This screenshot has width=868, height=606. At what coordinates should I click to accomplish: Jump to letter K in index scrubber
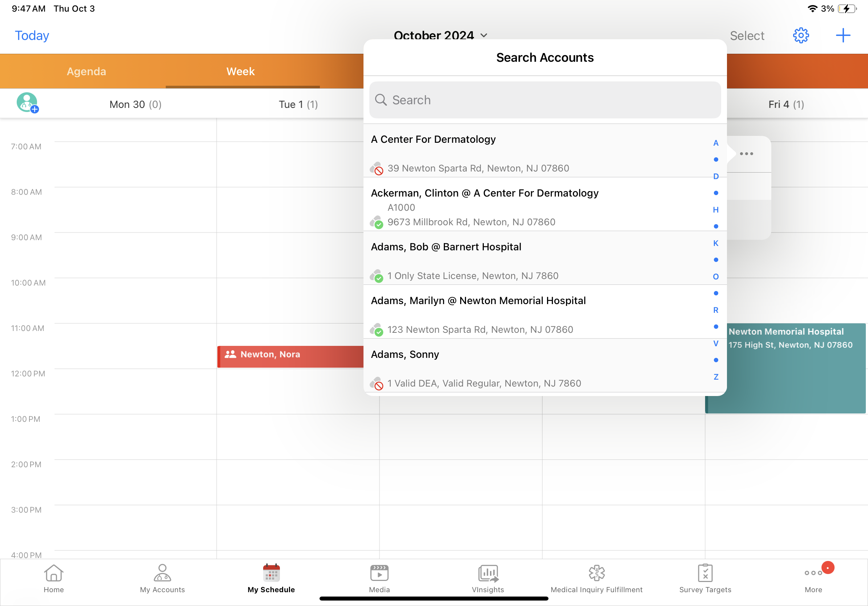(x=716, y=243)
